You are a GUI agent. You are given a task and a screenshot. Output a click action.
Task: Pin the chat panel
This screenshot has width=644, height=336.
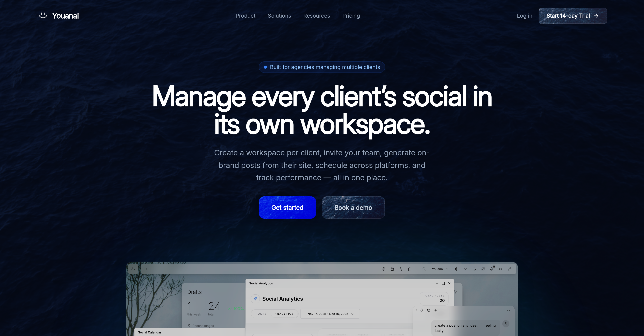(422, 310)
